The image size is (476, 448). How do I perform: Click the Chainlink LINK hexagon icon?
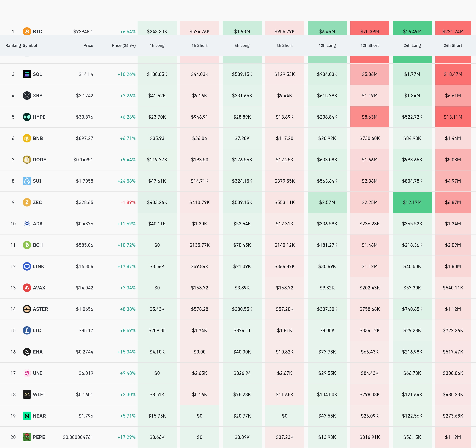[27, 267]
